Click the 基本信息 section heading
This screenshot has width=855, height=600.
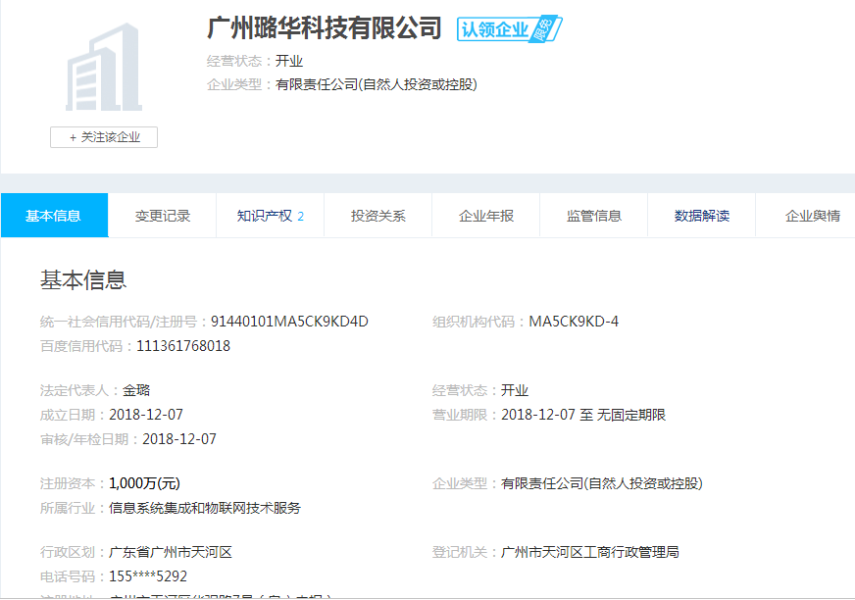tap(83, 279)
